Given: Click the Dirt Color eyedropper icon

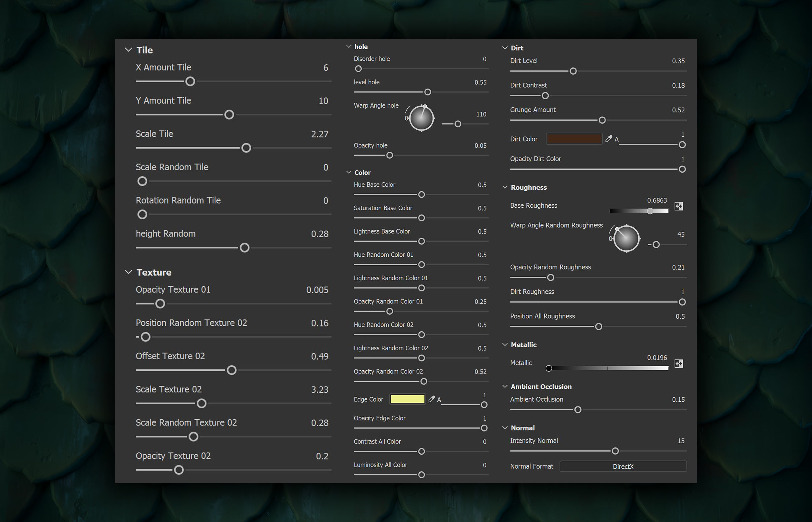Looking at the screenshot, I should (609, 139).
